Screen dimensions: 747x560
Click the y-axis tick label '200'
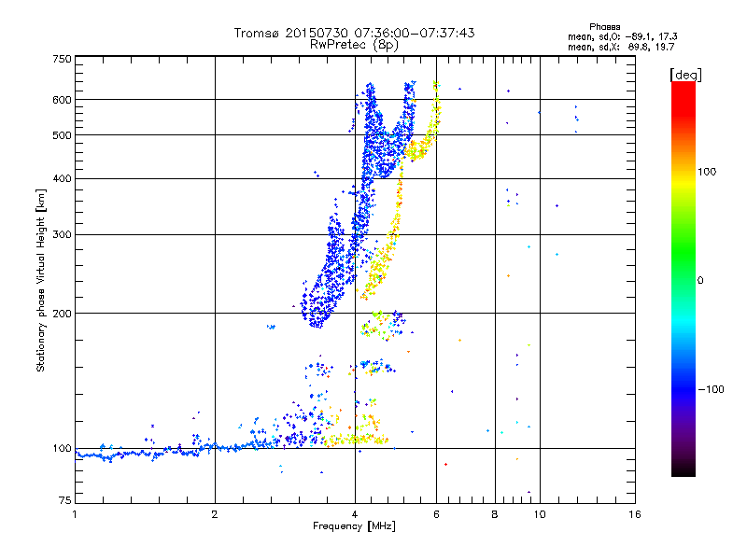pyautogui.click(x=62, y=314)
